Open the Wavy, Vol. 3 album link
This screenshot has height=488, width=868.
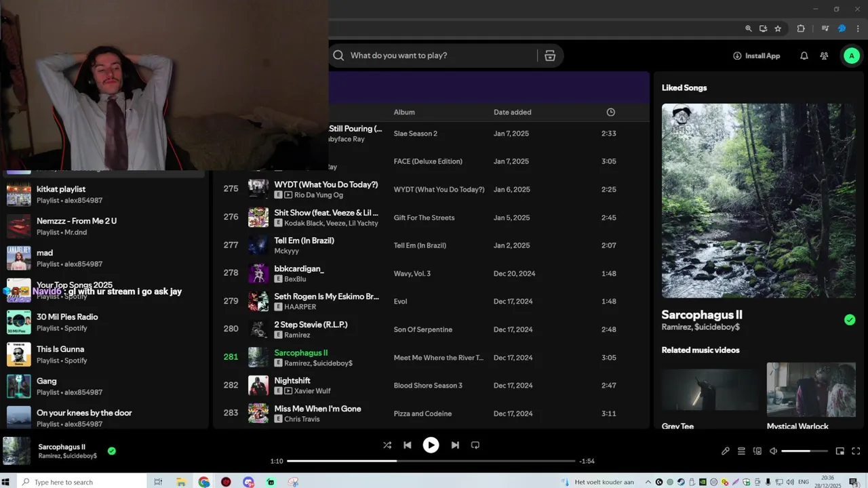pos(412,274)
